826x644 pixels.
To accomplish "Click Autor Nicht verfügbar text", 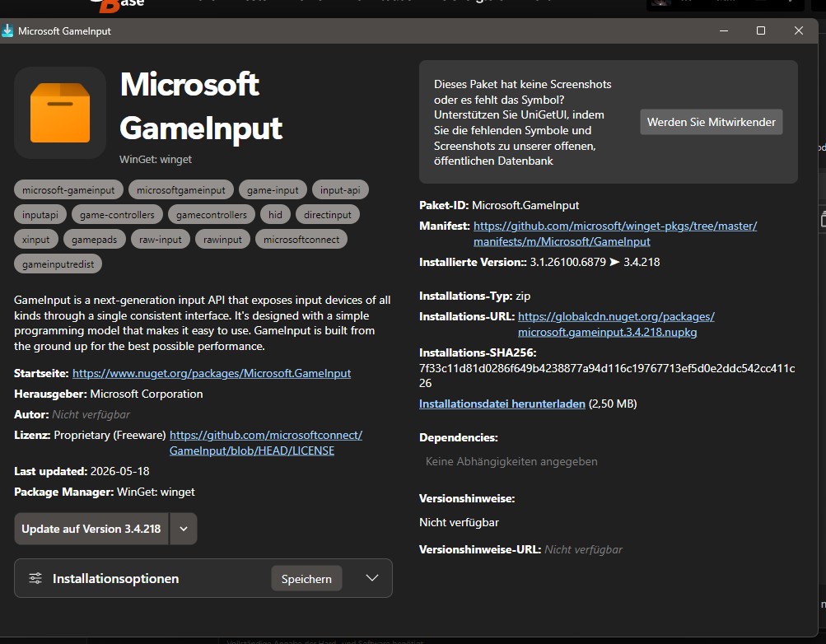I will coord(91,414).
